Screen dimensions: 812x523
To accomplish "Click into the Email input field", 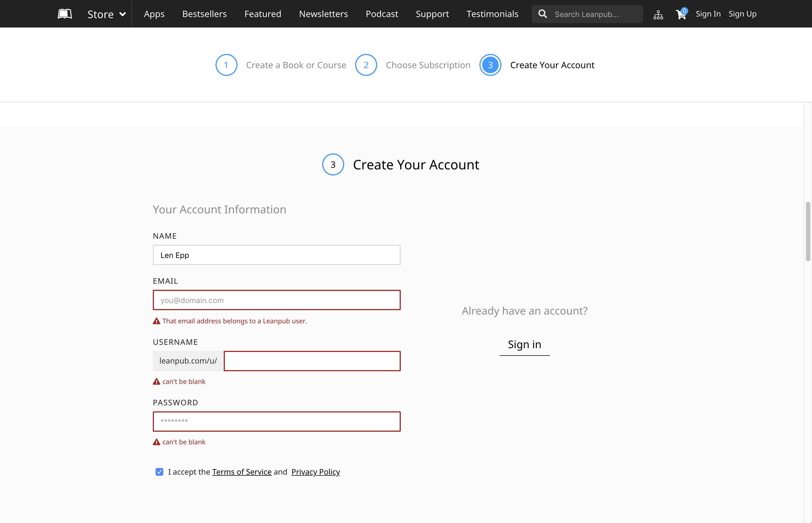I will click(277, 300).
